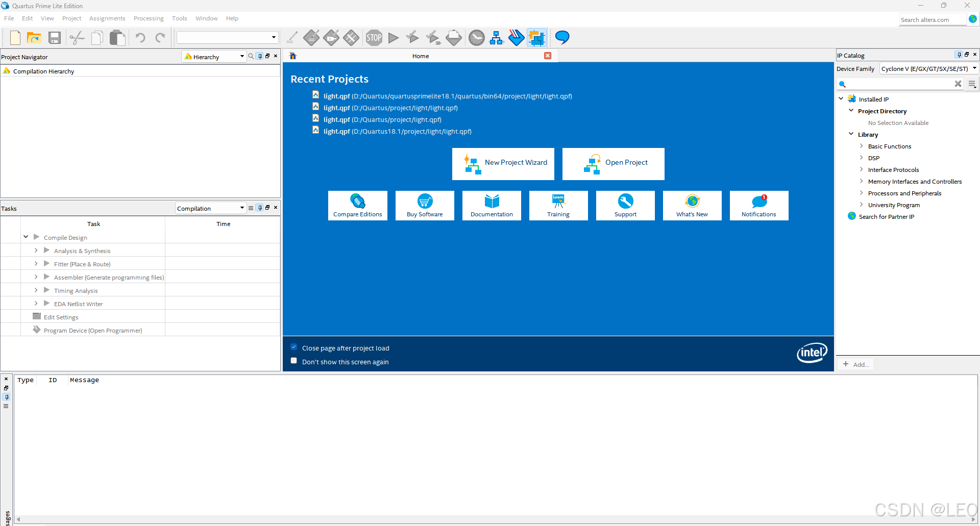Click Search for Partner IP
980x526 pixels.
[x=887, y=216]
